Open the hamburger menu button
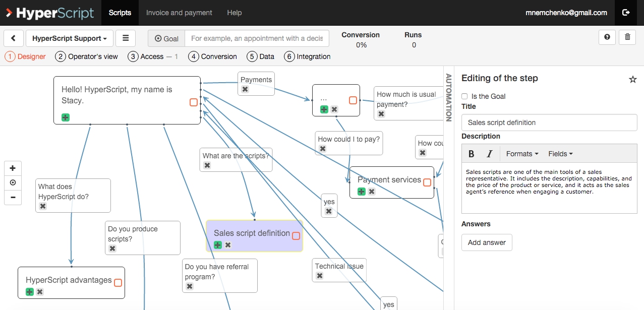This screenshot has height=310, width=644. coord(126,38)
